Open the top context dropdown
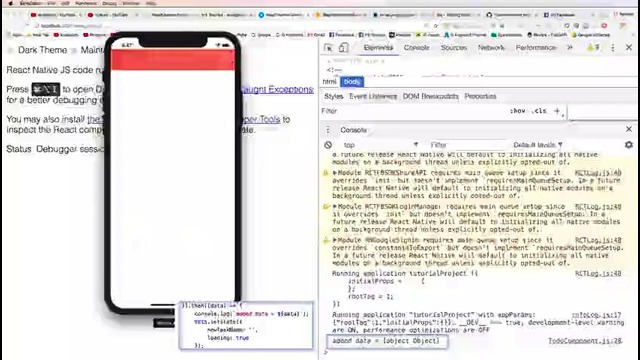Viewport: 640px width, 360px height. coord(380,145)
